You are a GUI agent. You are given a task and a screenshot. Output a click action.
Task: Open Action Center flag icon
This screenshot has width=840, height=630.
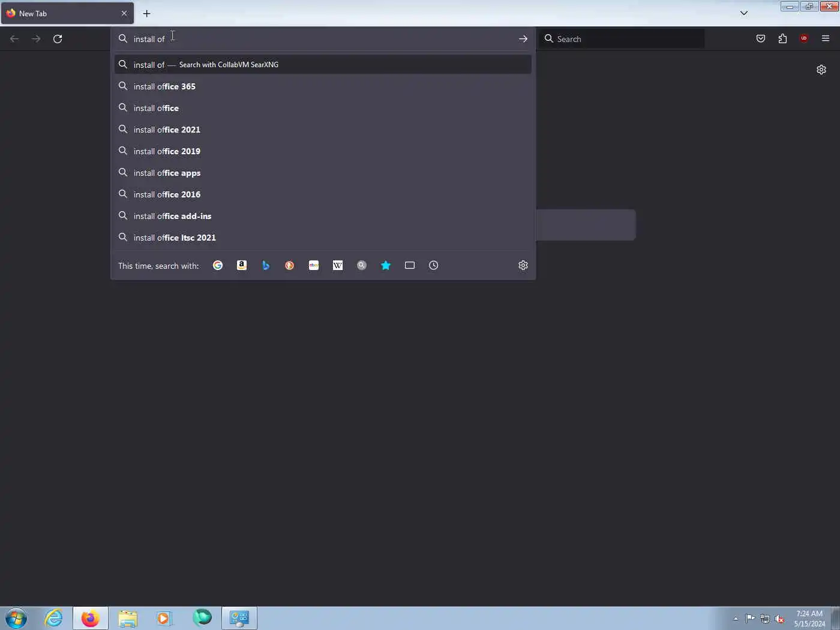click(751, 619)
